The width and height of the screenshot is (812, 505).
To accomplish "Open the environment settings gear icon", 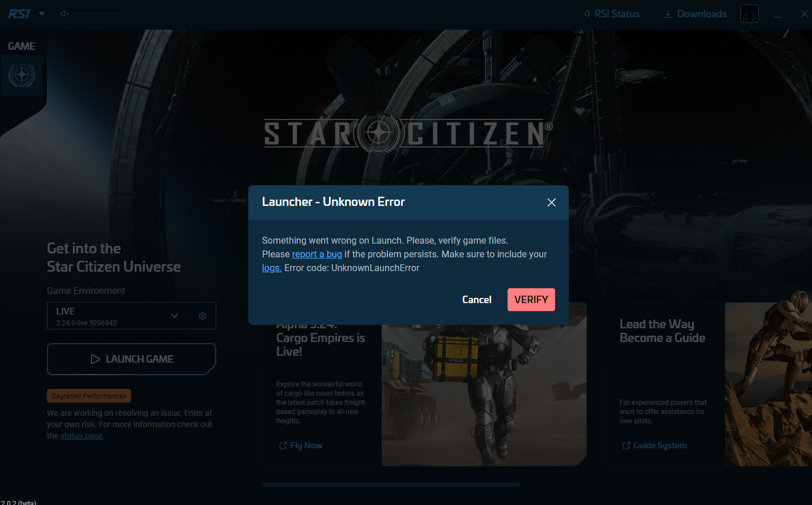I will pyautogui.click(x=202, y=315).
